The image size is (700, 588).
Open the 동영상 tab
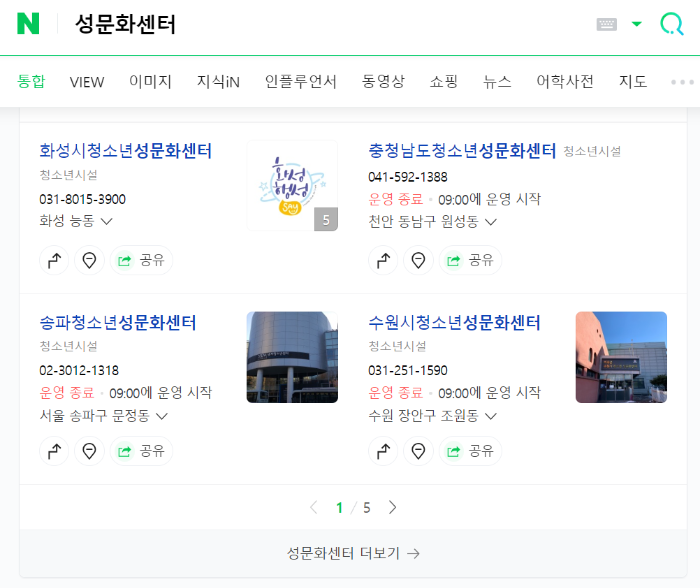pyautogui.click(x=383, y=81)
